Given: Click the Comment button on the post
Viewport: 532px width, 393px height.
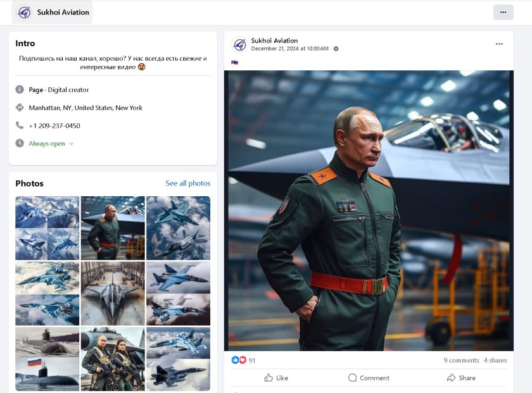Looking at the screenshot, I should tap(369, 378).
